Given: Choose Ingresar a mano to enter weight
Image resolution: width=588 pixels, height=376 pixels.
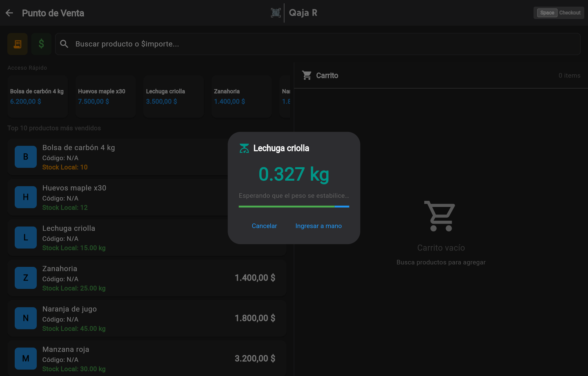Looking at the screenshot, I should tap(318, 226).
